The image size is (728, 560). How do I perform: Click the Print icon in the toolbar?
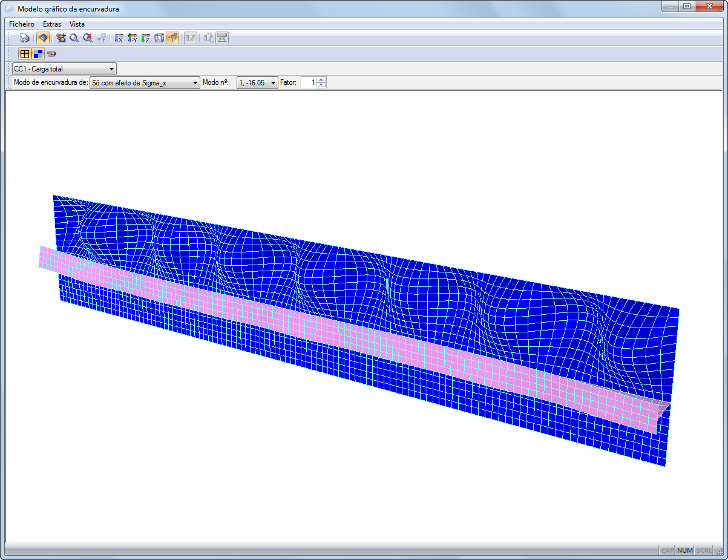25,38
